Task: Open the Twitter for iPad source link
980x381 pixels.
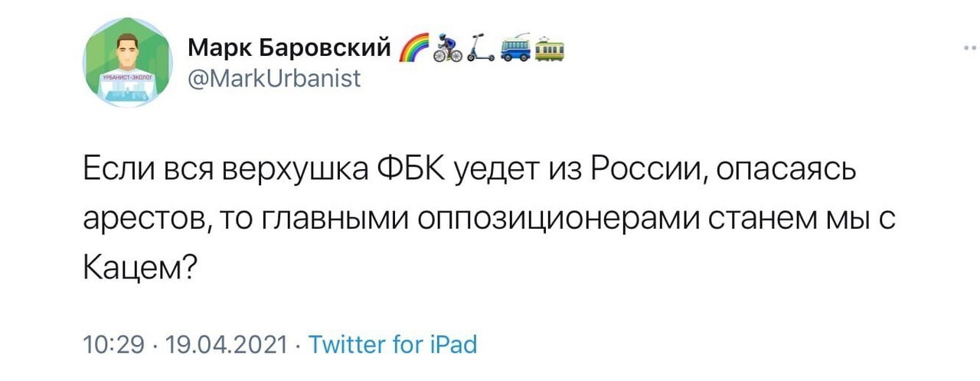Action: (392, 344)
